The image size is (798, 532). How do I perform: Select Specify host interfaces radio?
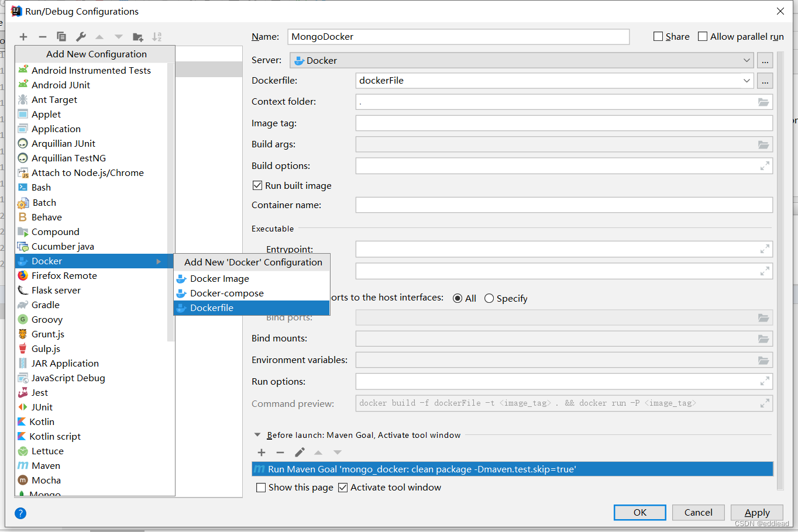[489, 298]
